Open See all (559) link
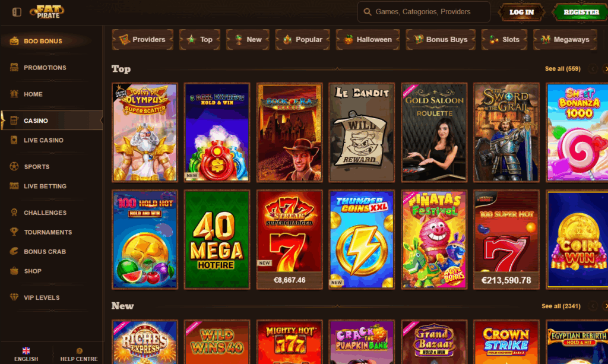 pos(563,69)
